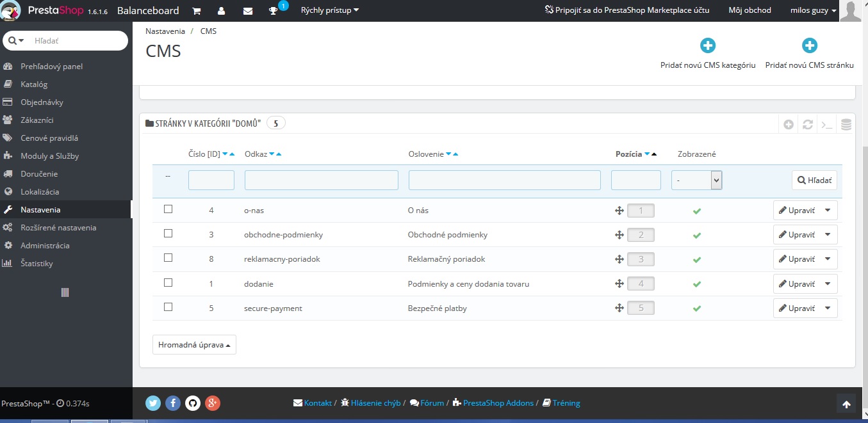The image size is (868, 423).
Task: Expand actions arrow beside Upraviť for reklamacny-poriadok
Action: pyautogui.click(x=828, y=259)
